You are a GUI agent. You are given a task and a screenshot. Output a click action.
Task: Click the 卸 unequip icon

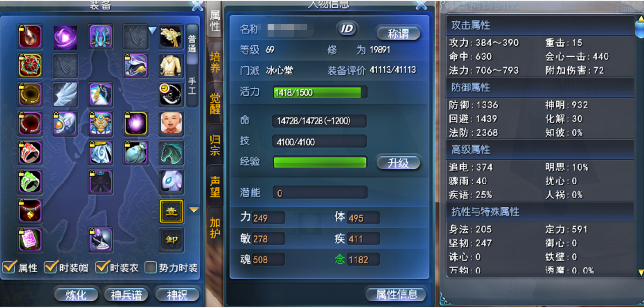pos(171,240)
